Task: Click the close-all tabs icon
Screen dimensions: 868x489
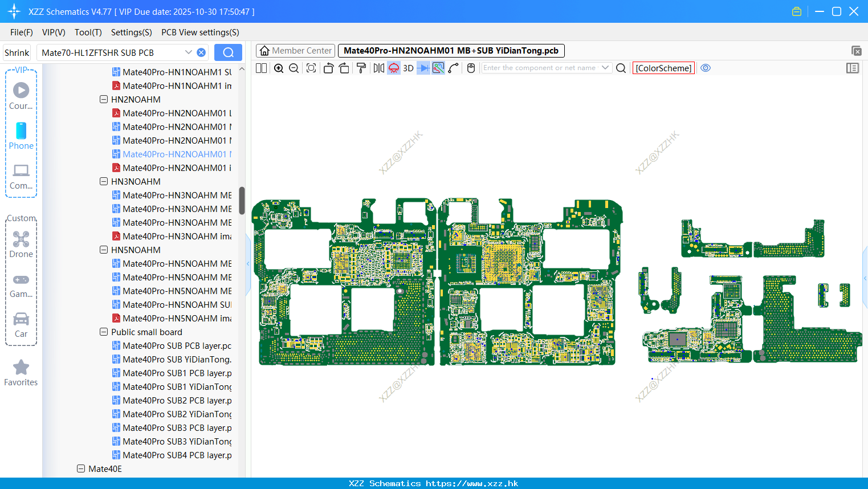Action: point(856,51)
